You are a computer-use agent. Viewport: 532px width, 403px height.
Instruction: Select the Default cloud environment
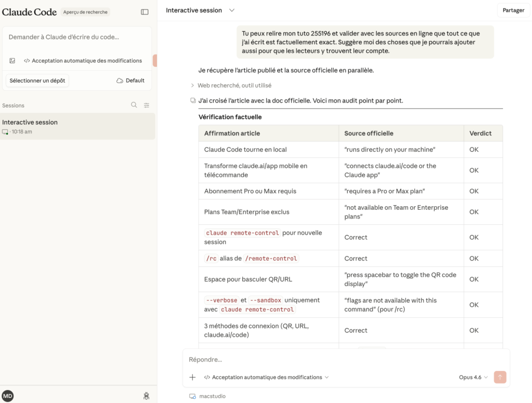pos(130,80)
